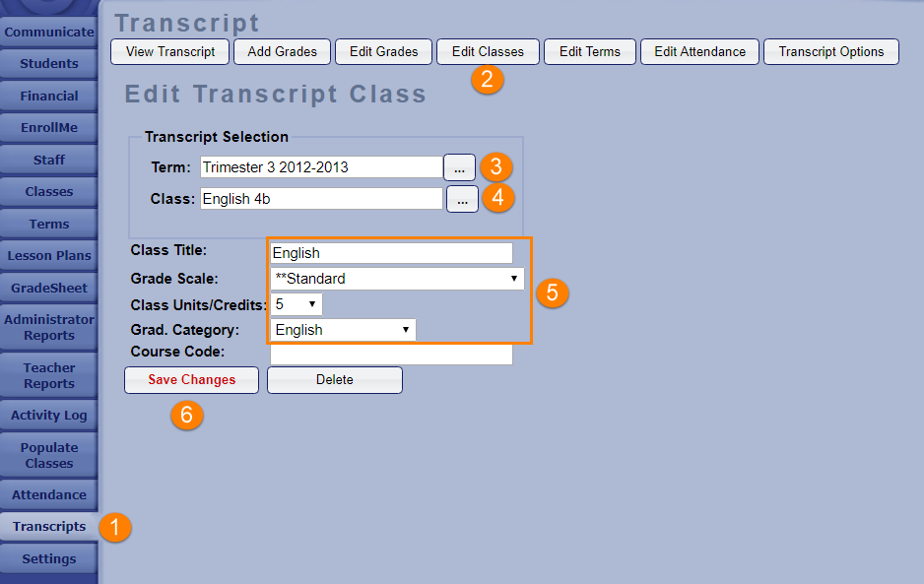Open the Edit Terms tab
Screen dimensions: 924x584
pos(589,51)
